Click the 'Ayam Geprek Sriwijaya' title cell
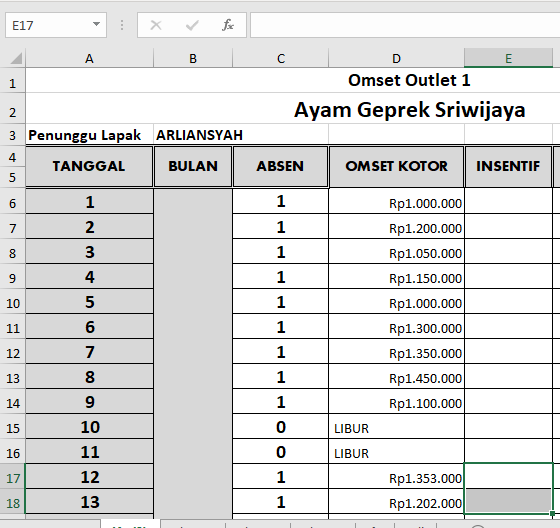The height and width of the screenshot is (528, 560). point(410,110)
